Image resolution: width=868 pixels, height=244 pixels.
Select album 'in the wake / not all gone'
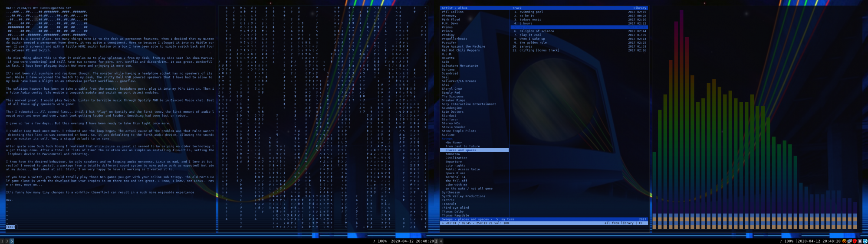(469, 189)
